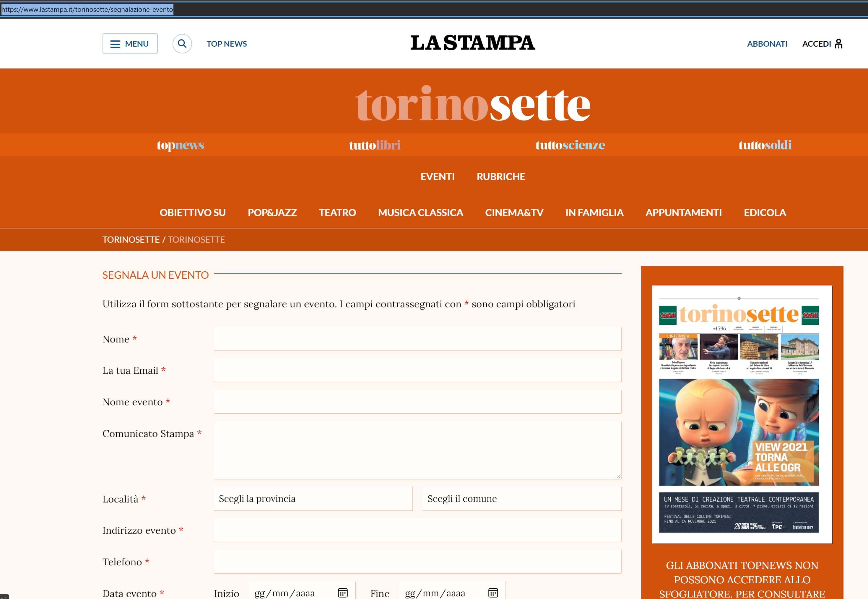Expand the Scegli la provincia dropdown

coord(313,498)
